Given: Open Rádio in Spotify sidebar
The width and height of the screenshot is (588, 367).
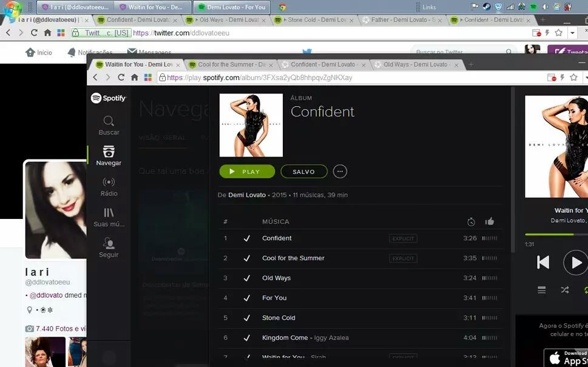Looking at the screenshot, I should [109, 187].
